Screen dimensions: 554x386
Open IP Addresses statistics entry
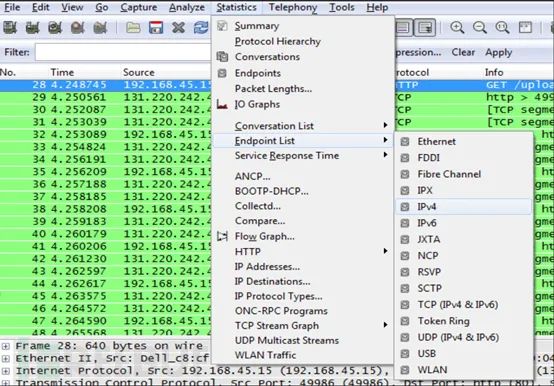267,267
